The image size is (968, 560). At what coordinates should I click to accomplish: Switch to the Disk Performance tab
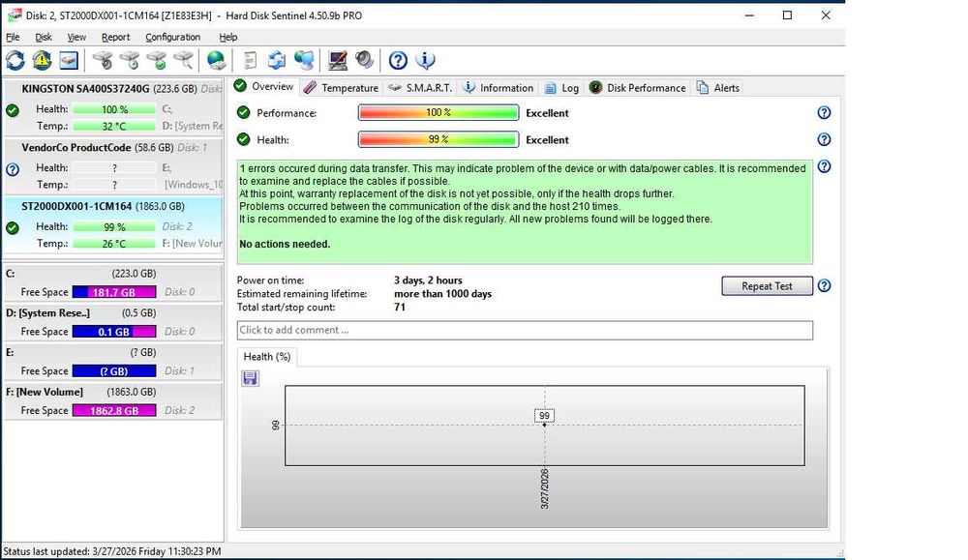(638, 88)
